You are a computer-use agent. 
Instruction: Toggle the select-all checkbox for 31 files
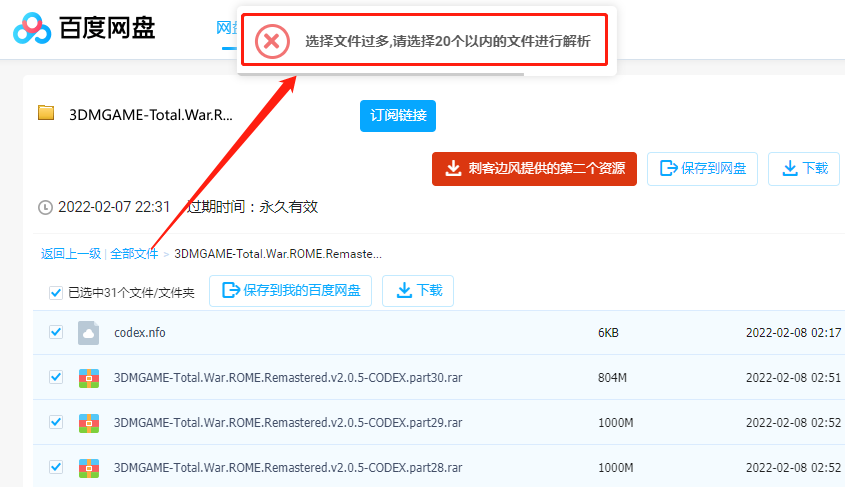click(x=56, y=293)
